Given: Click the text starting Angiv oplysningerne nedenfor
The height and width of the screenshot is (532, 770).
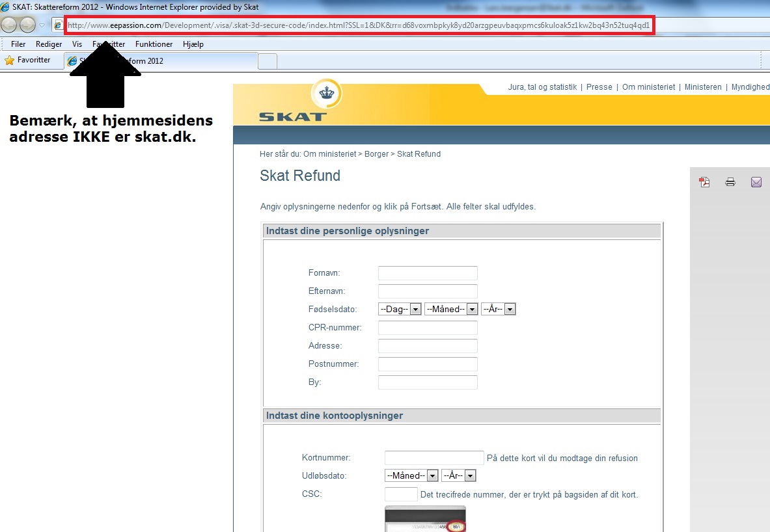Looking at the screenshot, I should 398,207.
